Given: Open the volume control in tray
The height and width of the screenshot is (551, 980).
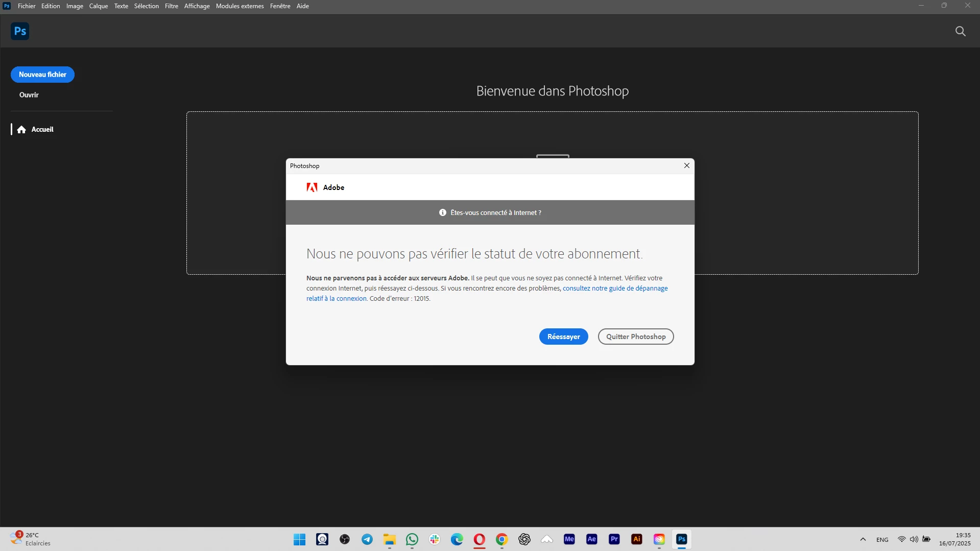Looking at the screenshot, I should (914, 539).
